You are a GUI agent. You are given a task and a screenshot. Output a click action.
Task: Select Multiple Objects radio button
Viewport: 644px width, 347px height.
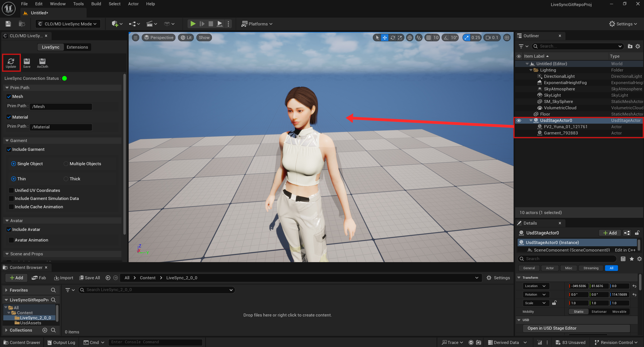(66, 164)
